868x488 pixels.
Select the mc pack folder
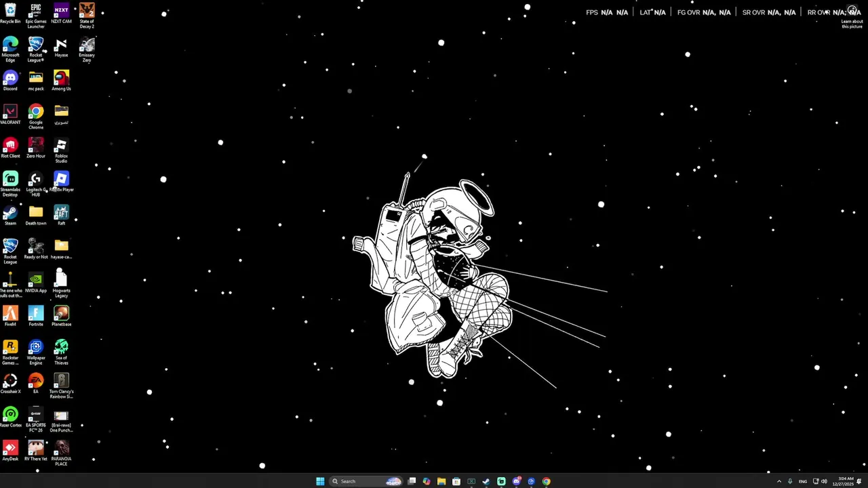coord(36,81)
